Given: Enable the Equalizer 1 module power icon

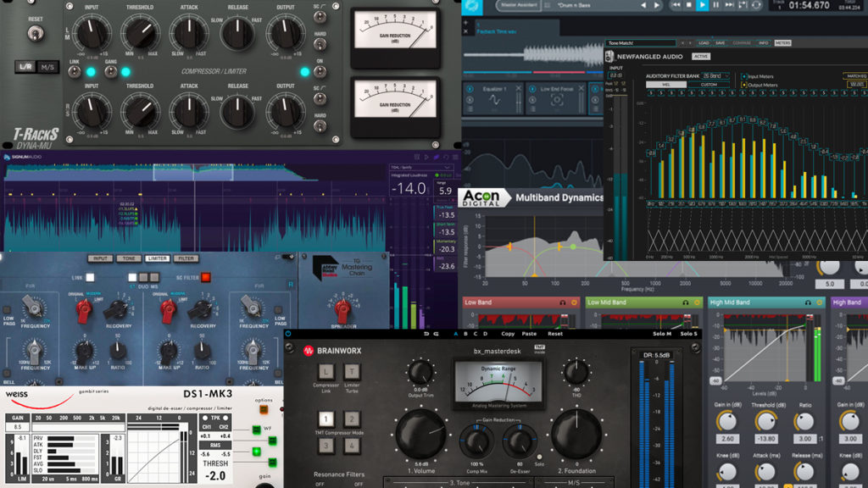Looking at the screenshot, I should click(470, 89).
